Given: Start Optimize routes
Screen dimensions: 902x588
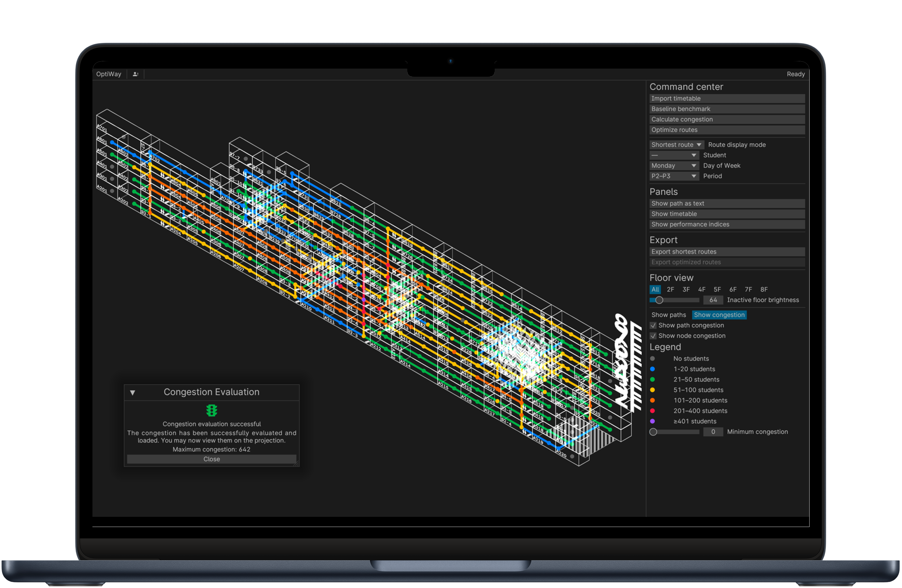Looking at the screenshot, I should pos(727,130).
